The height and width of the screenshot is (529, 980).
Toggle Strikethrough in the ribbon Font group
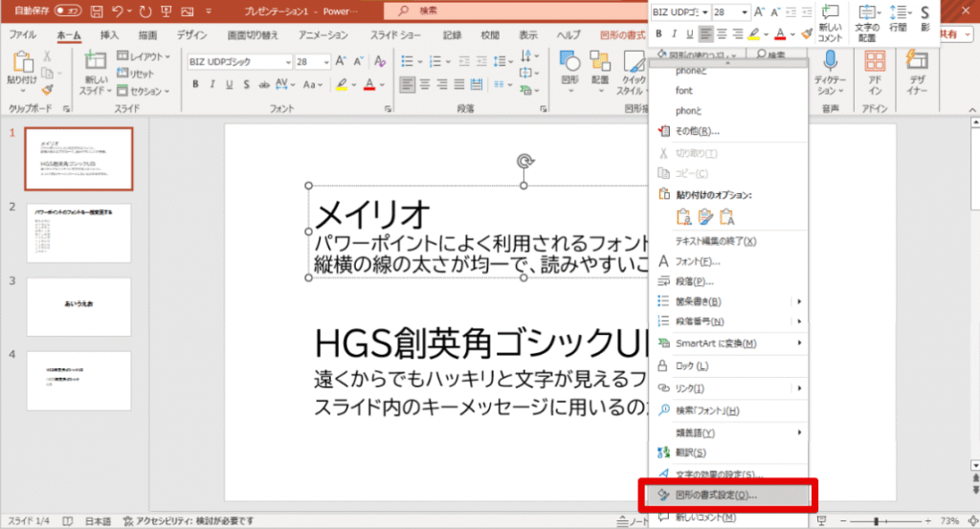264,84
